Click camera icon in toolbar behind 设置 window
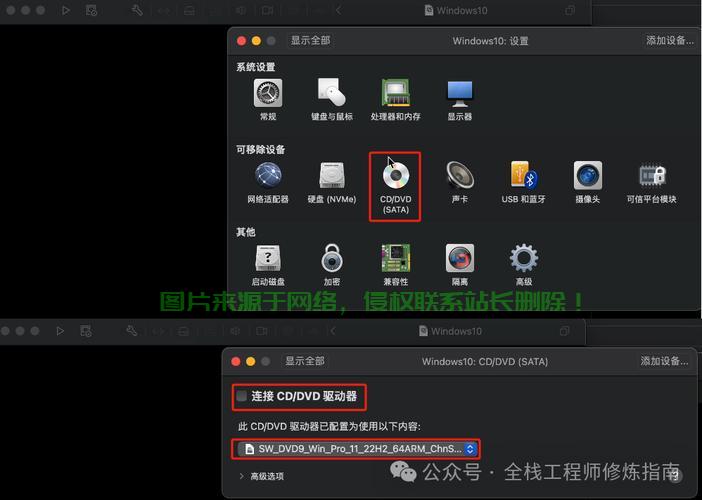702x500 pixels. [x=267, y=10]
